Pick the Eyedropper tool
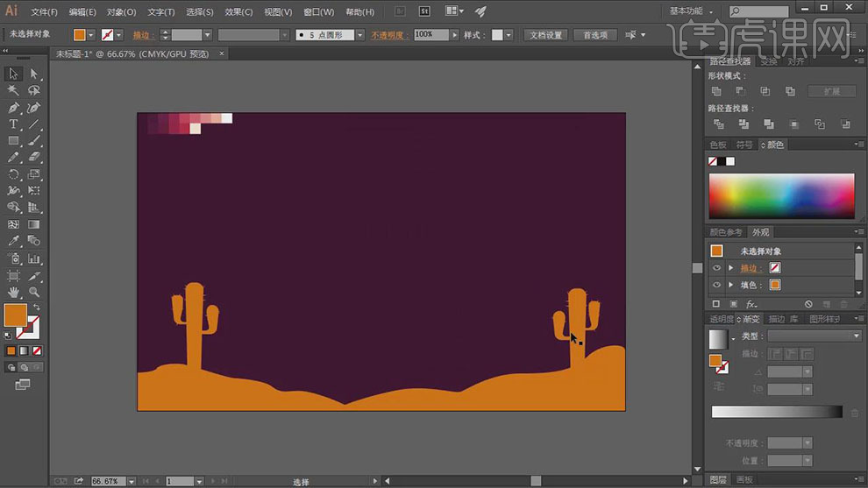This screenshot has width=868, height=488. point(14,240)
